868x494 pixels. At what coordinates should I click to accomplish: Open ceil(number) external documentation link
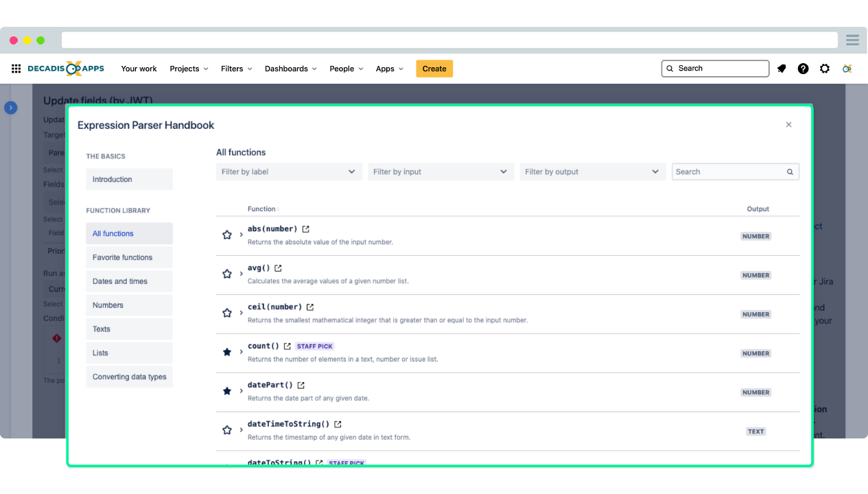pyautogui.click(x=310, y=307)
